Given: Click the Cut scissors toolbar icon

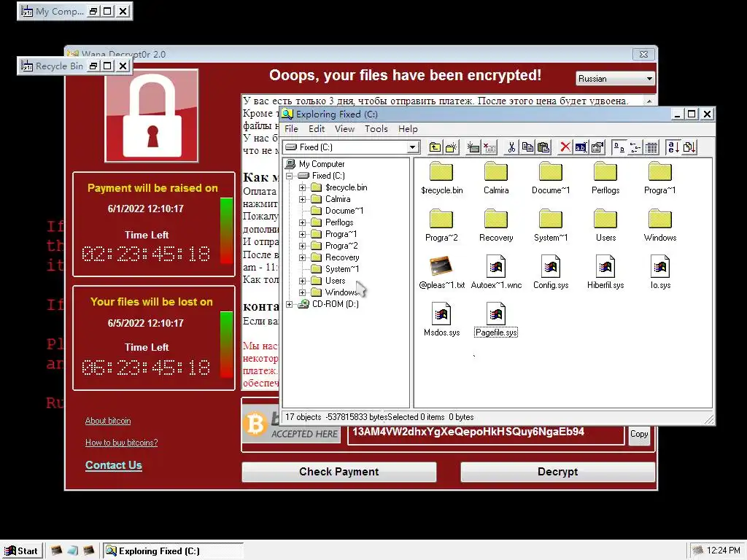Looking at the screenshot, I should (x=511, y=147).
